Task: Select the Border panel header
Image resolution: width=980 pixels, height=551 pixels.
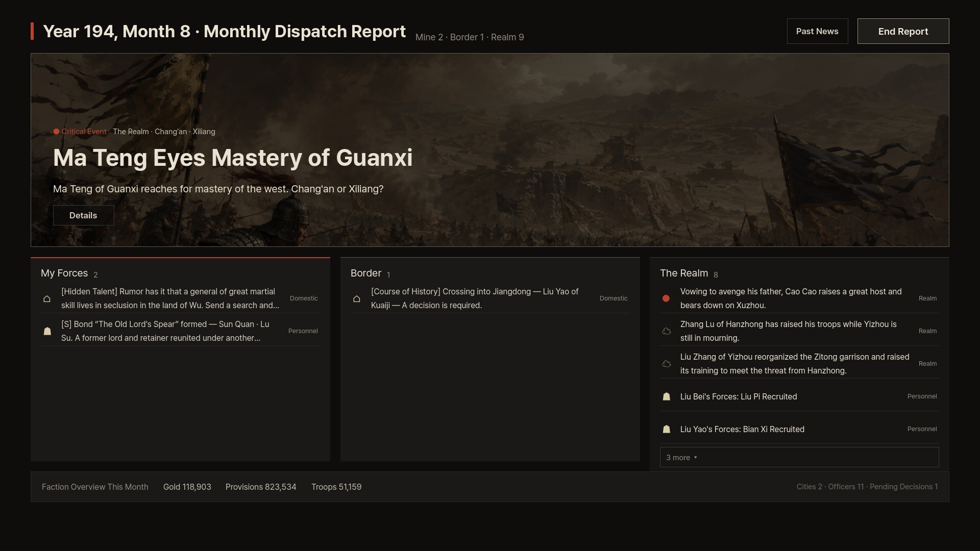Action: point(366,273)
